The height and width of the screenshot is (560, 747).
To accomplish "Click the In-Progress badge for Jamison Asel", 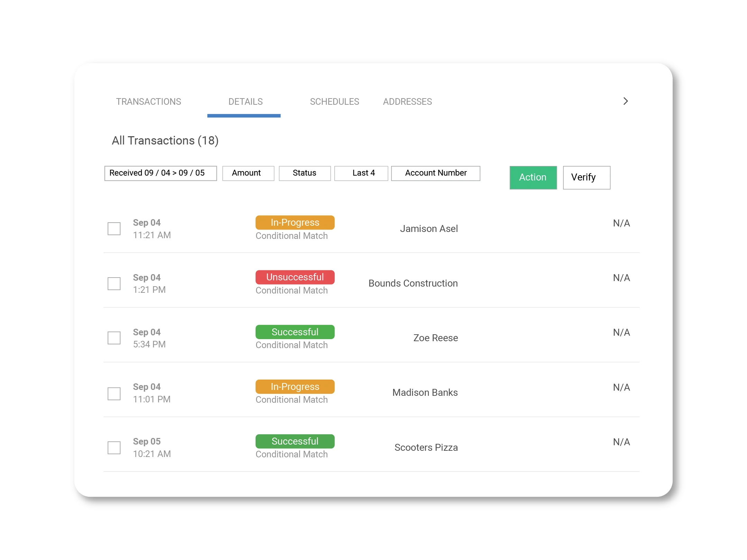I will pos(295,223).
